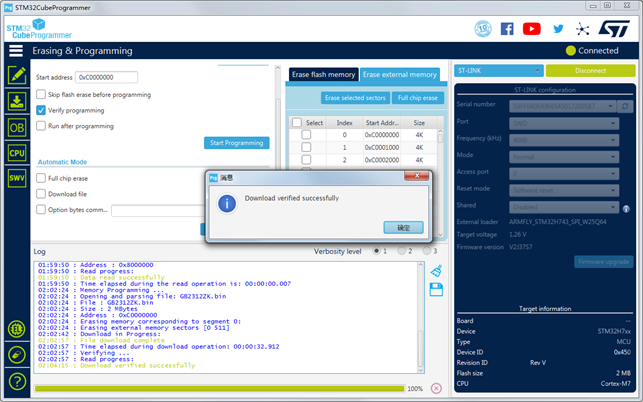This screenshot has height=402, width=643.
Task: Enable Run after programming
Action: (x=41, y=126)
